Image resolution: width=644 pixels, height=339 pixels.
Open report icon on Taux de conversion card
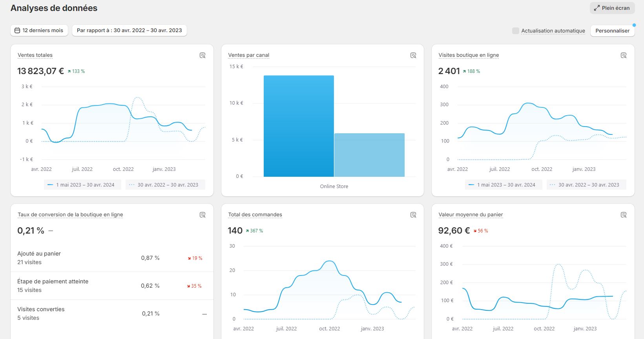coord(203,215)
